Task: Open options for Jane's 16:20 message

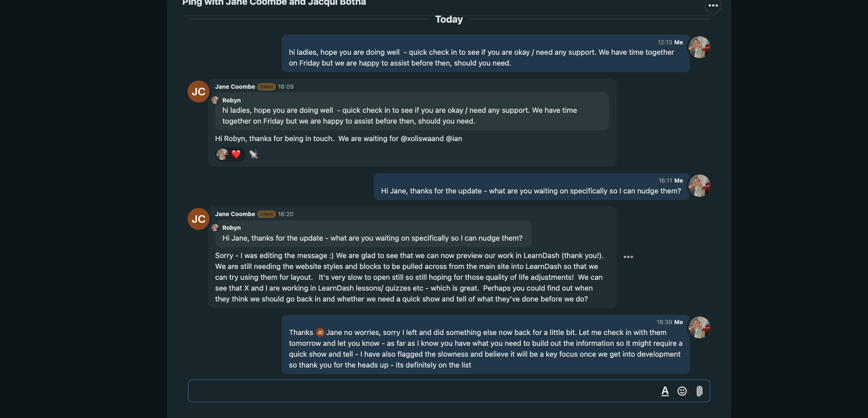Action: 628,257
